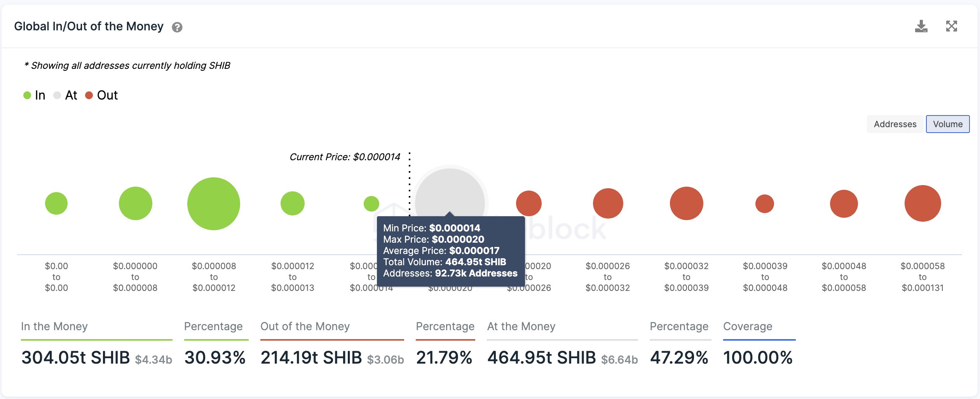Click the small red bubble at $0.000039–$0.000048
The image size is (980, 399).
pyautogui.click(x=765, y=203)
